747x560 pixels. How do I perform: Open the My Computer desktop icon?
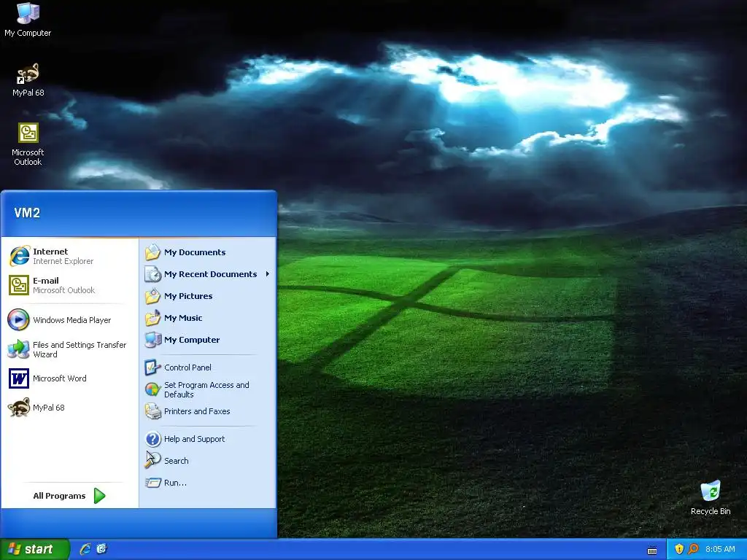tap(28, 19)
